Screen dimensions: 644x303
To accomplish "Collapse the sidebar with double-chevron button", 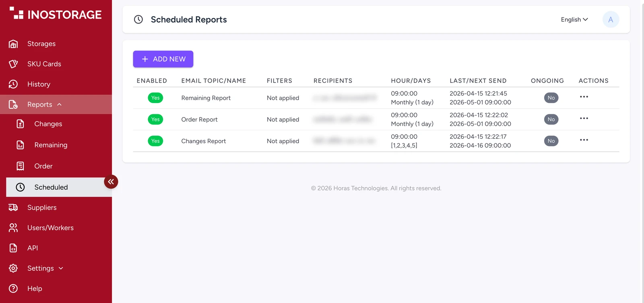I will click(x=111, y=182).
